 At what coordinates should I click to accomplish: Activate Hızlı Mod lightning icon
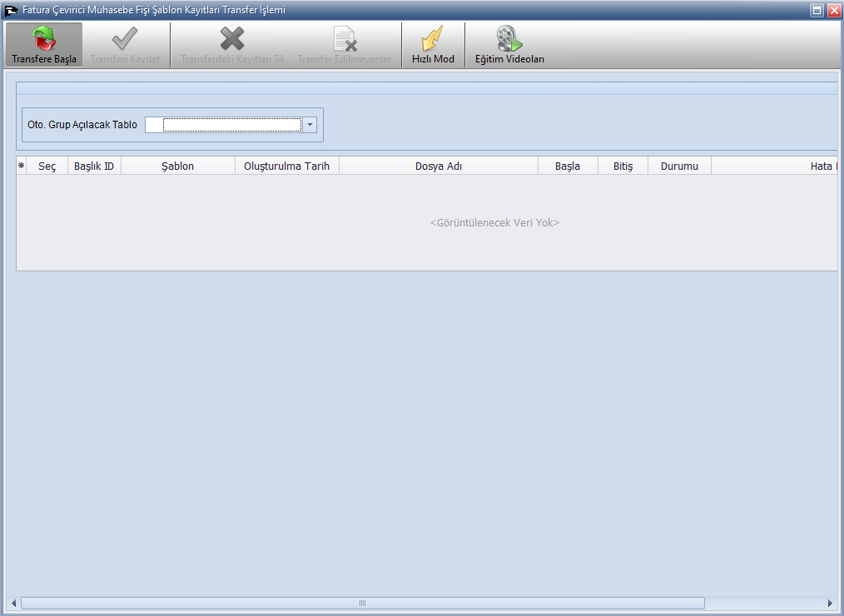point(433,38)
